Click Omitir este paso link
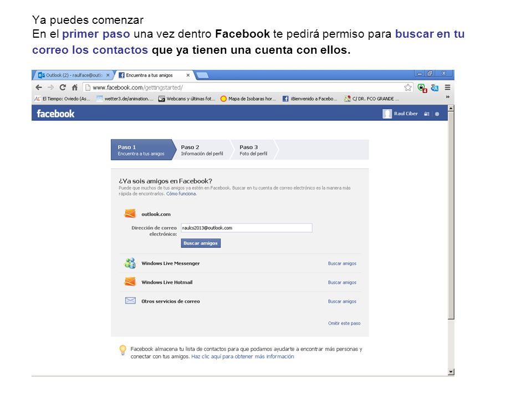The height and width of the screenshot is (399, 532). tap(344, 323)
